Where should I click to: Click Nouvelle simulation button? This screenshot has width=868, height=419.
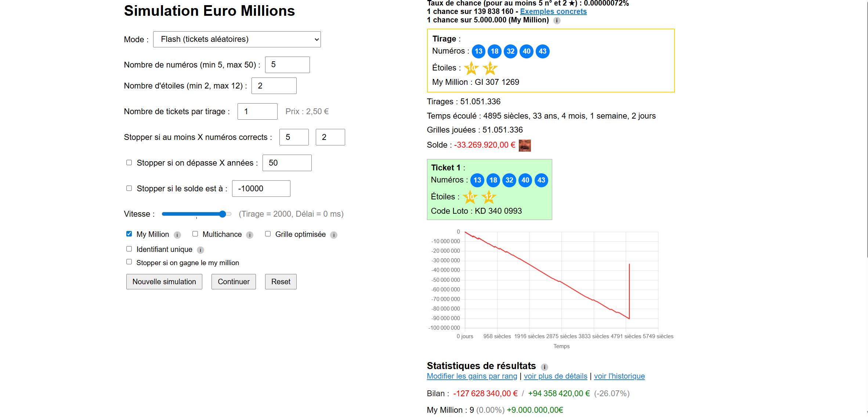click(x=164, y=282)
